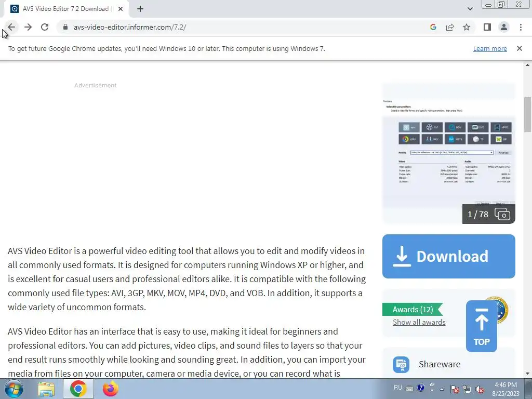532x399 pixels.
Task: Open Chrome three-dot menu
Action: pos(521,27)
